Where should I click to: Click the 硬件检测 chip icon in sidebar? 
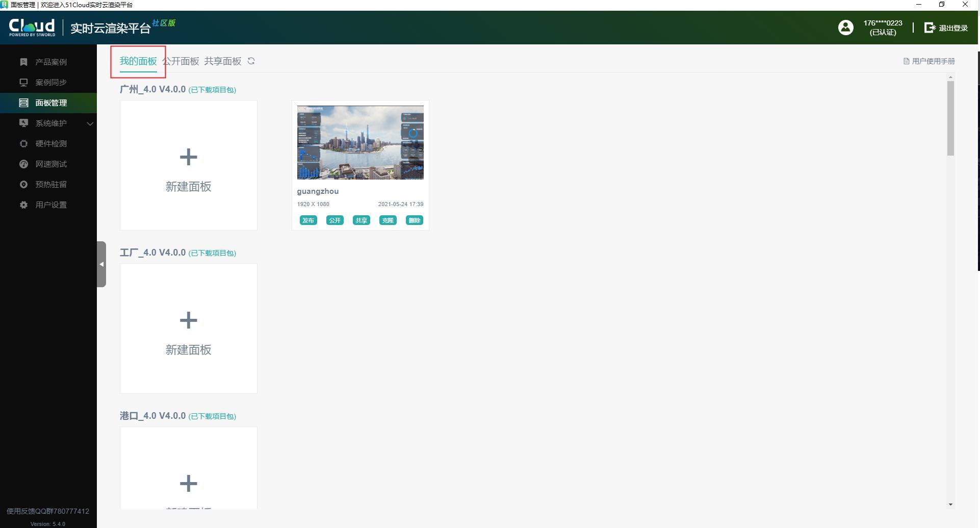23,143
